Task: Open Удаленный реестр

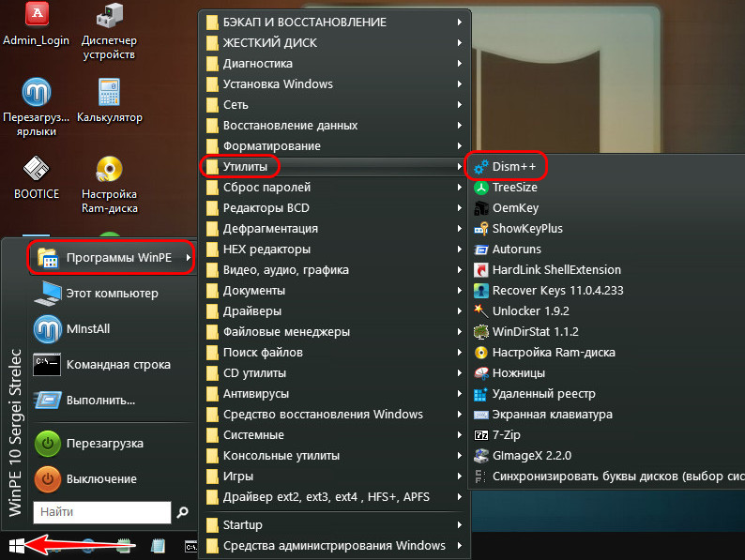Action: (x=607, y=394)
